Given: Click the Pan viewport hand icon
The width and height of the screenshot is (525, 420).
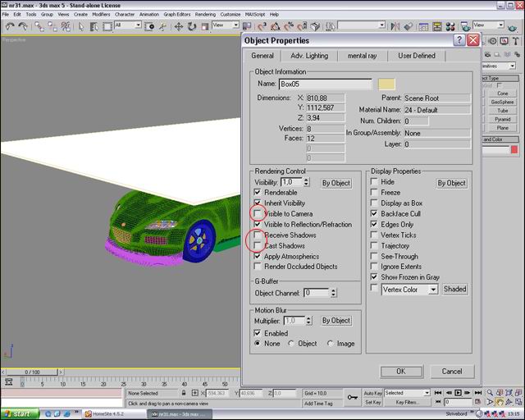Looking at the screenshot, I should pos(500,403).
